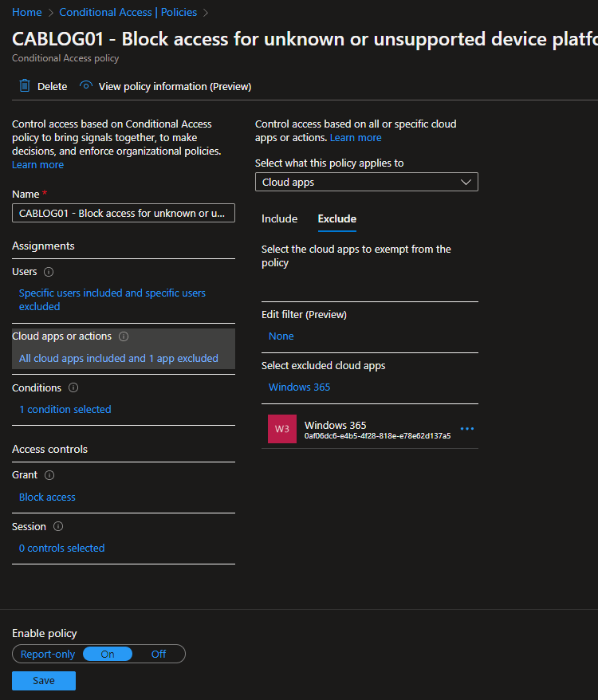
Task: Open the 1 condition selected link
Action: [65, 409]
